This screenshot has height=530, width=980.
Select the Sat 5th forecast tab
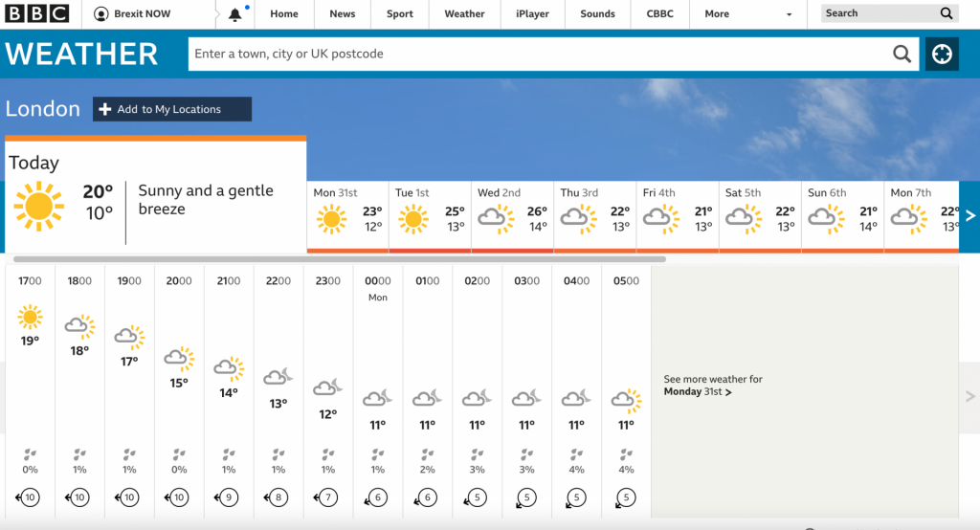tap(760, 217)
